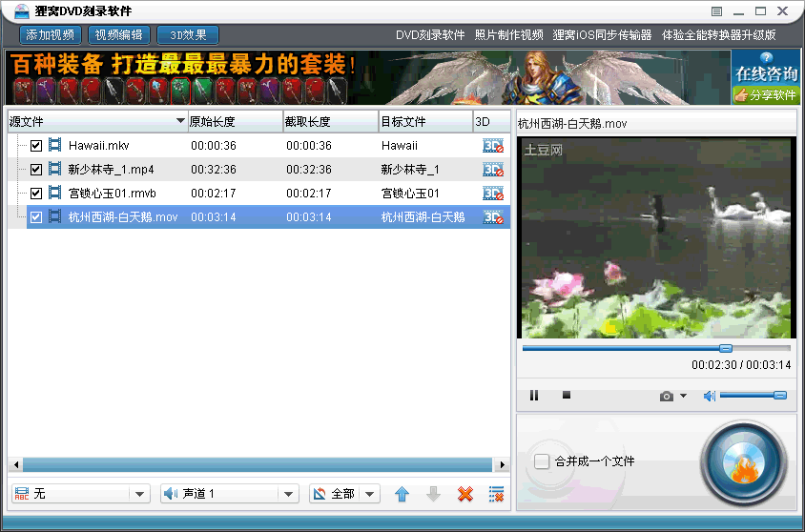Enable the 合并成一个文件 checkbox

click(542, 461)
